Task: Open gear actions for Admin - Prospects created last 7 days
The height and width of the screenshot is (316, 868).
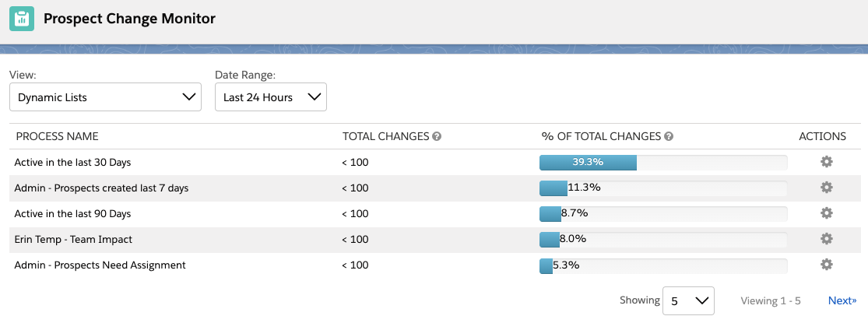Action: tap(827, 188)
